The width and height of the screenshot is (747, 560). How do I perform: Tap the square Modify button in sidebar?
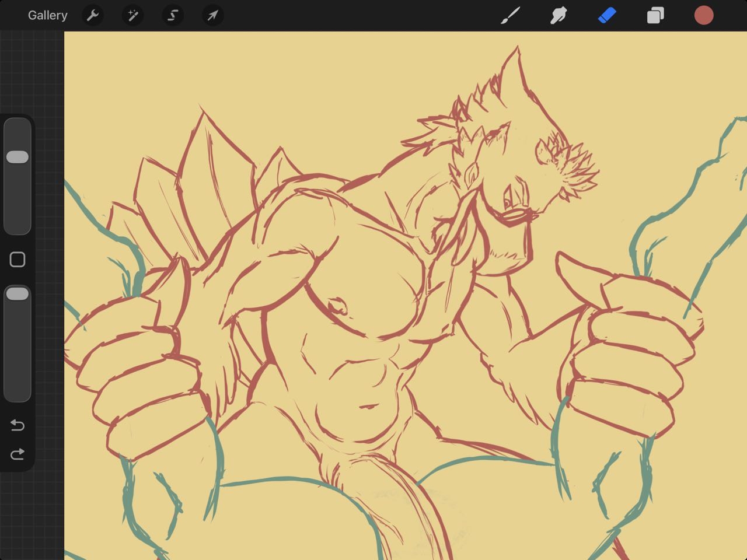(x=18, y=260)
